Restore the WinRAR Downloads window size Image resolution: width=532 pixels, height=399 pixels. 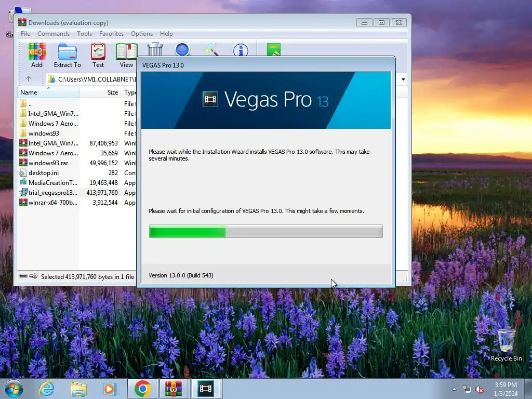381,23
